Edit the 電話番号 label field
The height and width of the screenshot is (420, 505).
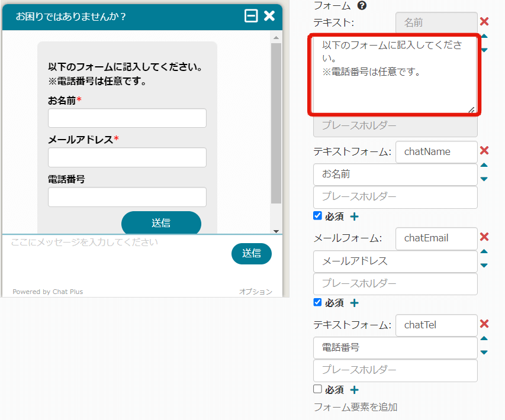(x=395, y=348)
